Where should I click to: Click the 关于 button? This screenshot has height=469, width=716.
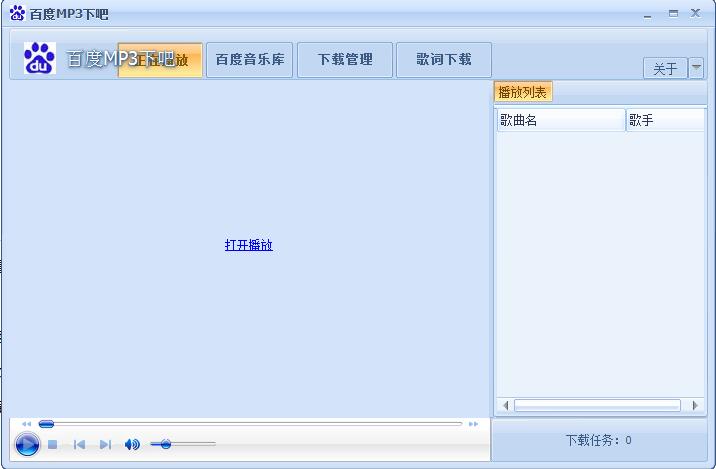tap(665, 69)
